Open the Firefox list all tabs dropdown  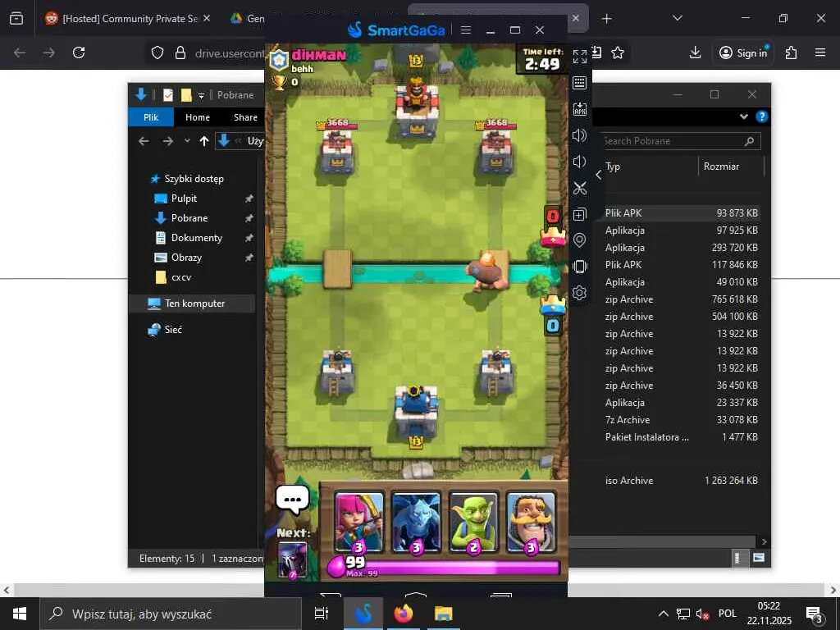[x=677, y=18]
